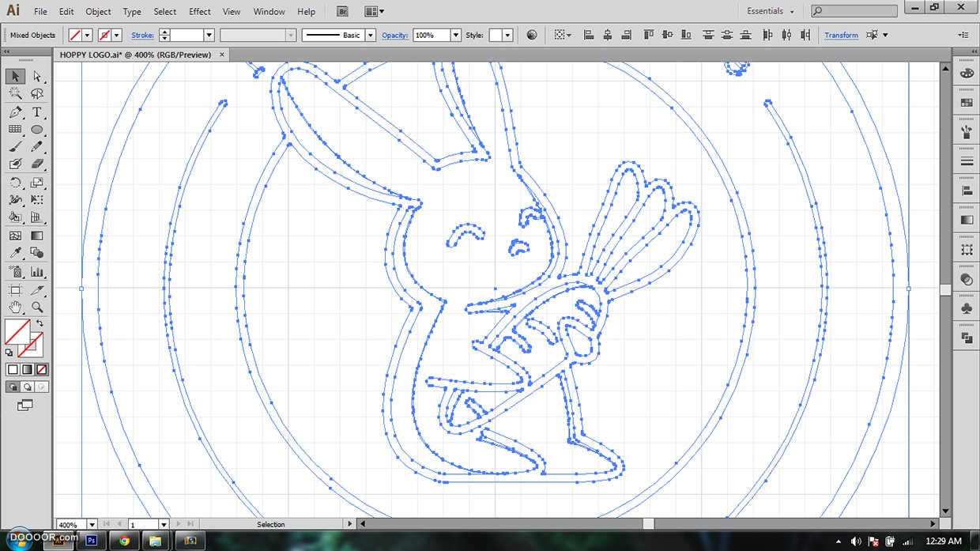
Task: Switch to Draw Normal mode
Action: click(13, 387)
